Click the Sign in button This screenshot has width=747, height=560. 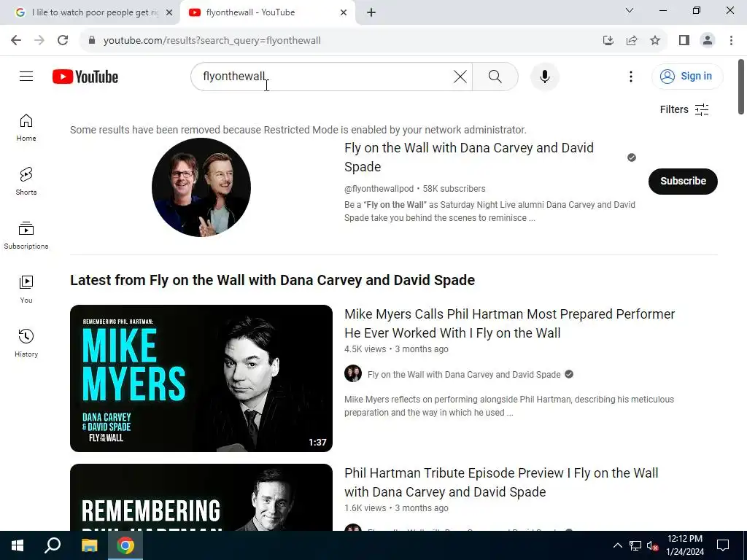pyautogui.click(x=687, y=76)
